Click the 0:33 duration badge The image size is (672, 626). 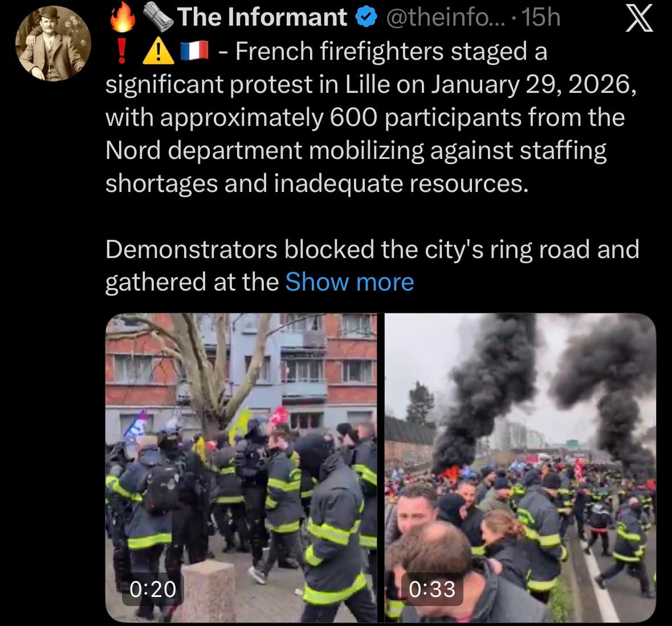pos(432,589)
